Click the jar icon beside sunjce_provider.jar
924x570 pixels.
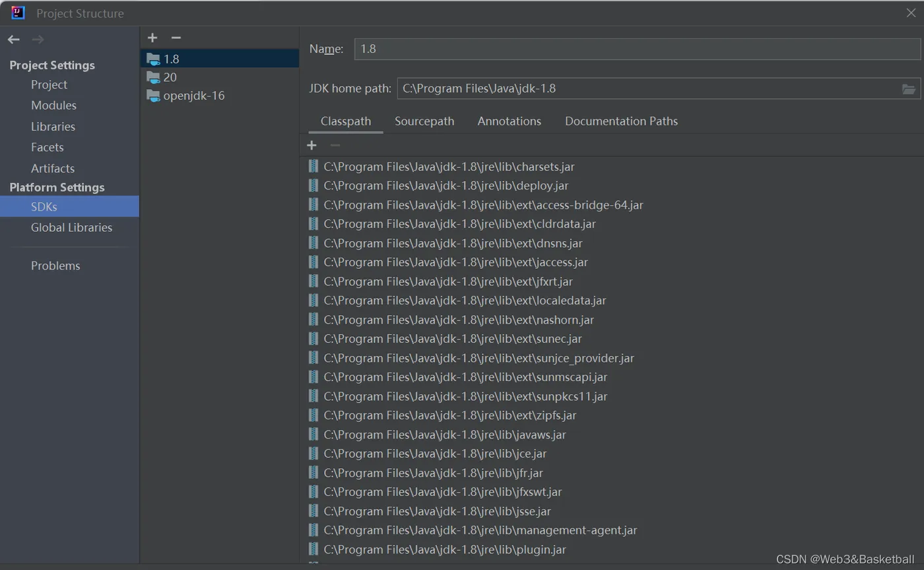(313, 358)
